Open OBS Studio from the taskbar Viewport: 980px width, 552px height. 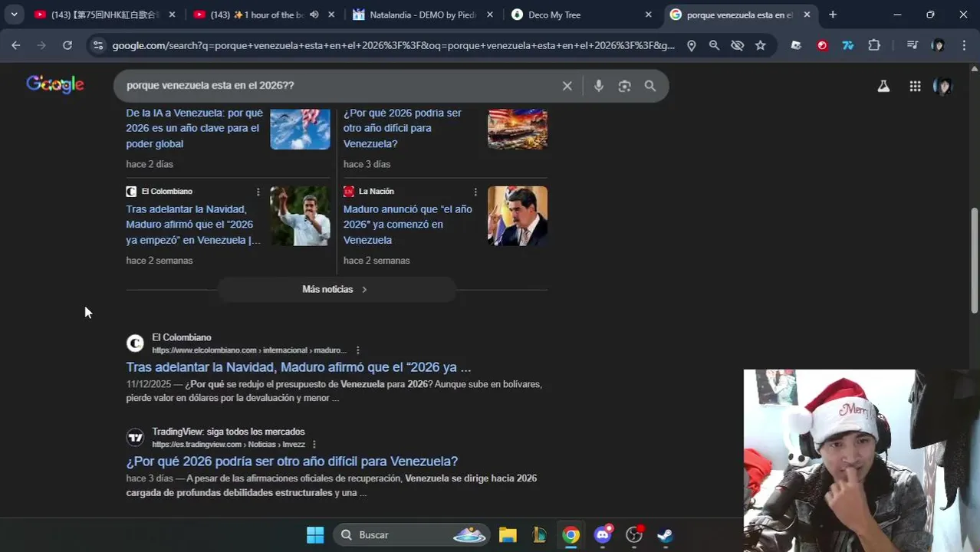(634, 535)
